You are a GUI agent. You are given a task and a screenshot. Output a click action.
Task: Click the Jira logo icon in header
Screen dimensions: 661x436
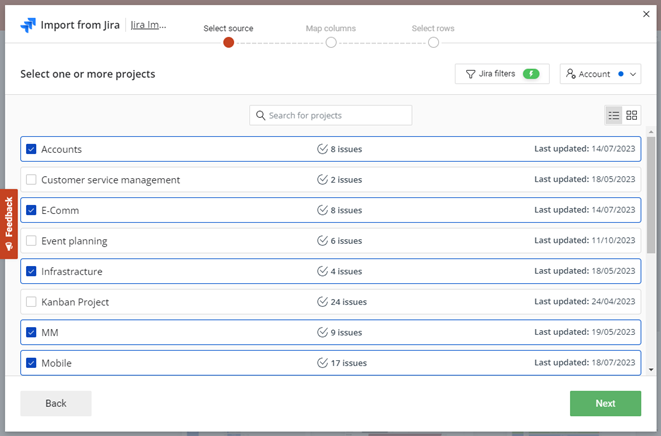[28, 25]
